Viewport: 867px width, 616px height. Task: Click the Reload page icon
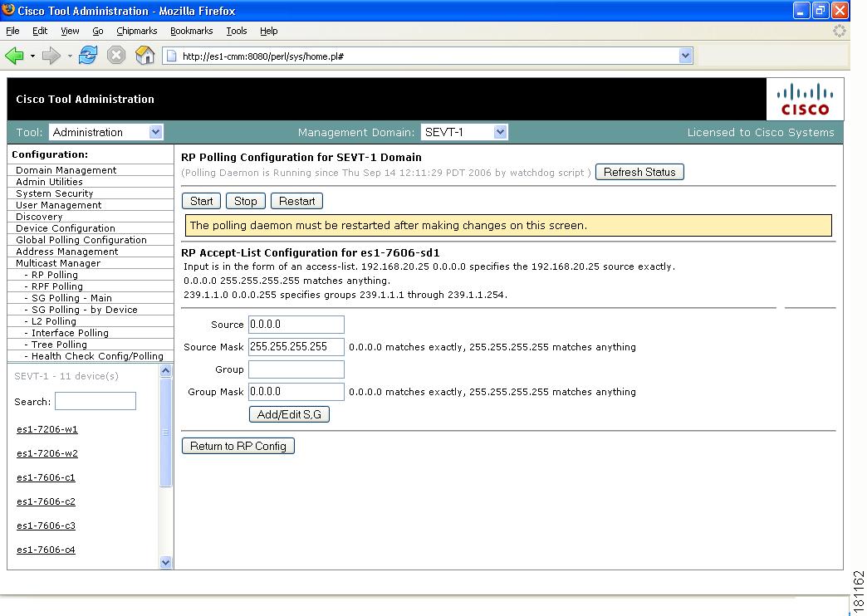pyautogui.click(x=88, y=56)
